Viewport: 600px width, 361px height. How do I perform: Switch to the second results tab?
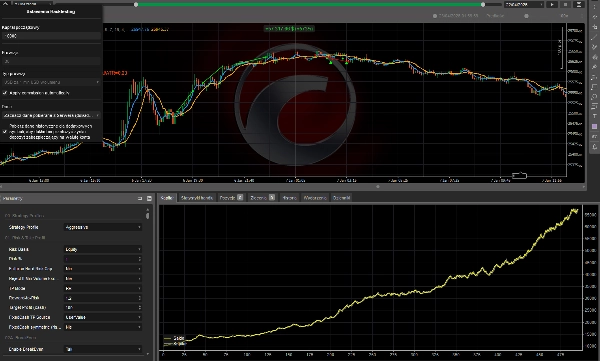click(x=197, y=198)
